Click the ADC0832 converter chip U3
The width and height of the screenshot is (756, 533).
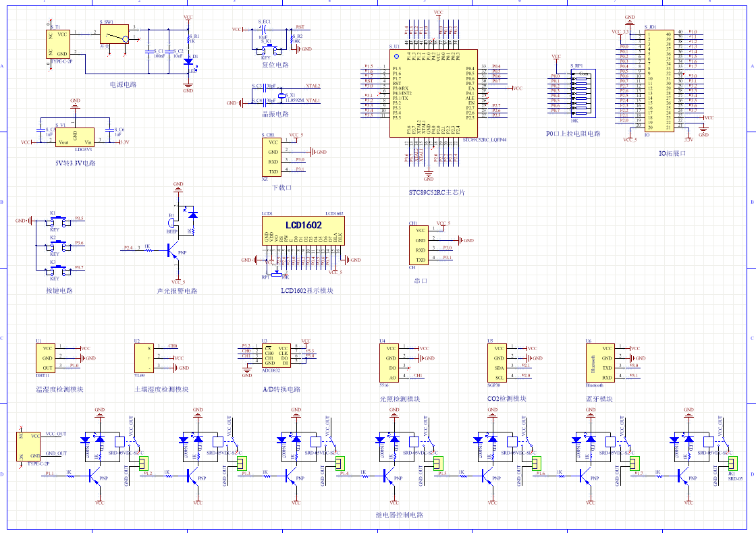[x=276, y=355]
